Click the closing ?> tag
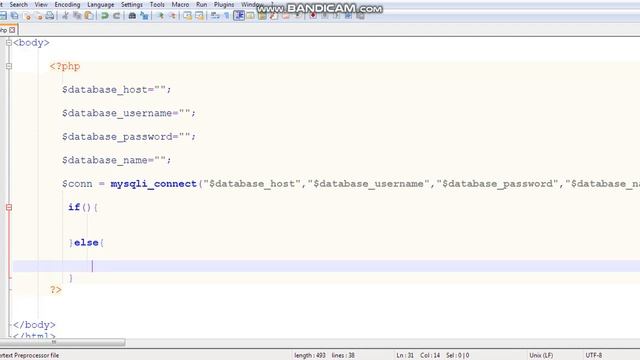The height and width of the screenshot is (360, 640). coord(56,290)
